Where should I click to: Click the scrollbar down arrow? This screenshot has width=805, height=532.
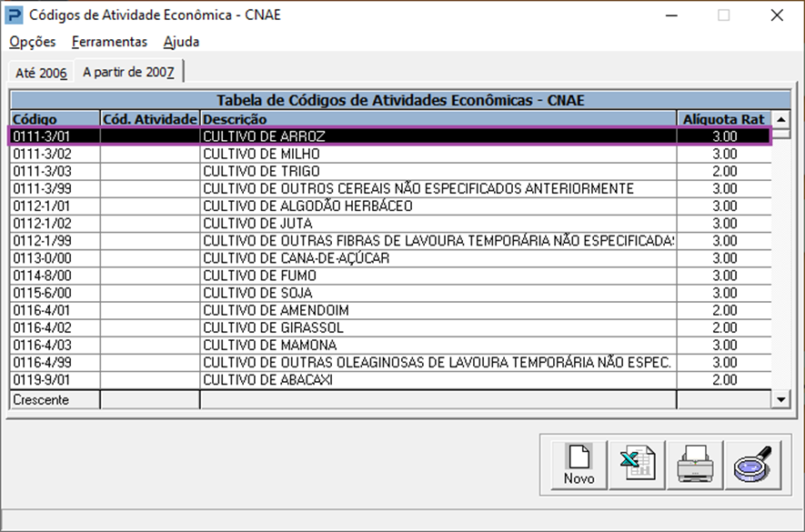pyautogui.click(x=780, y=399)
